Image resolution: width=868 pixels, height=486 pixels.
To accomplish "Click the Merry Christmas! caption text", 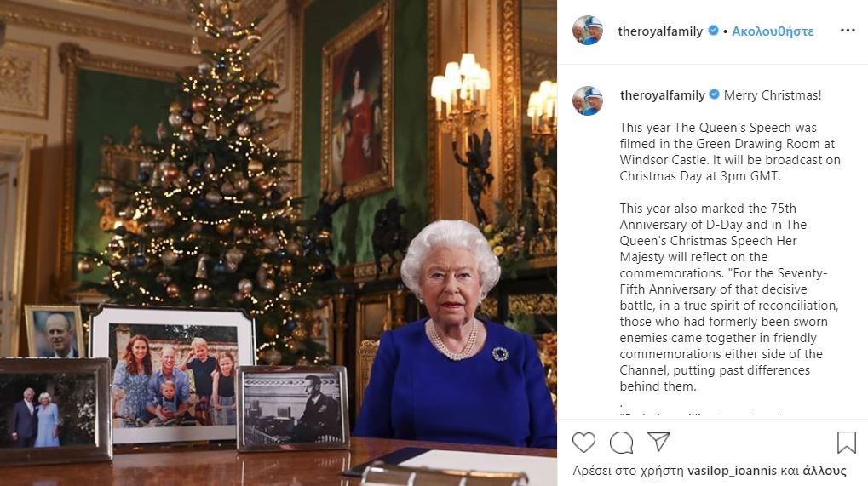I will tap(773, 95).
